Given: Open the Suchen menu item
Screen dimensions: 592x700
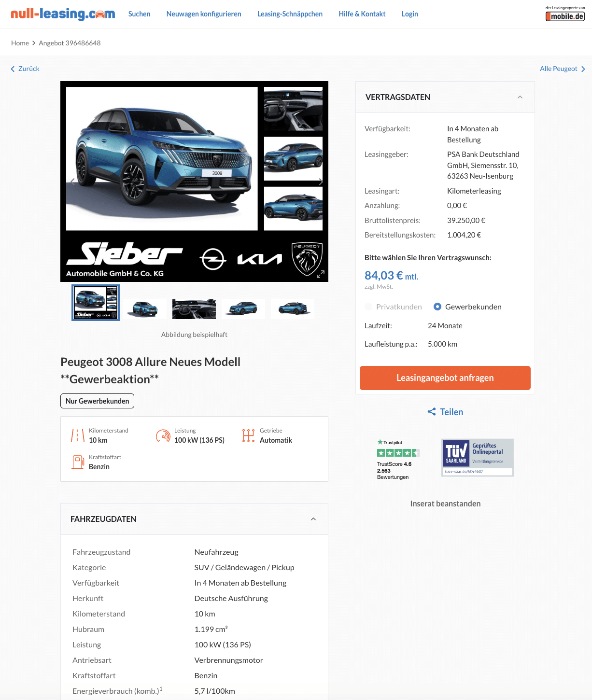Looking at the screenshot, I should 139,14.
